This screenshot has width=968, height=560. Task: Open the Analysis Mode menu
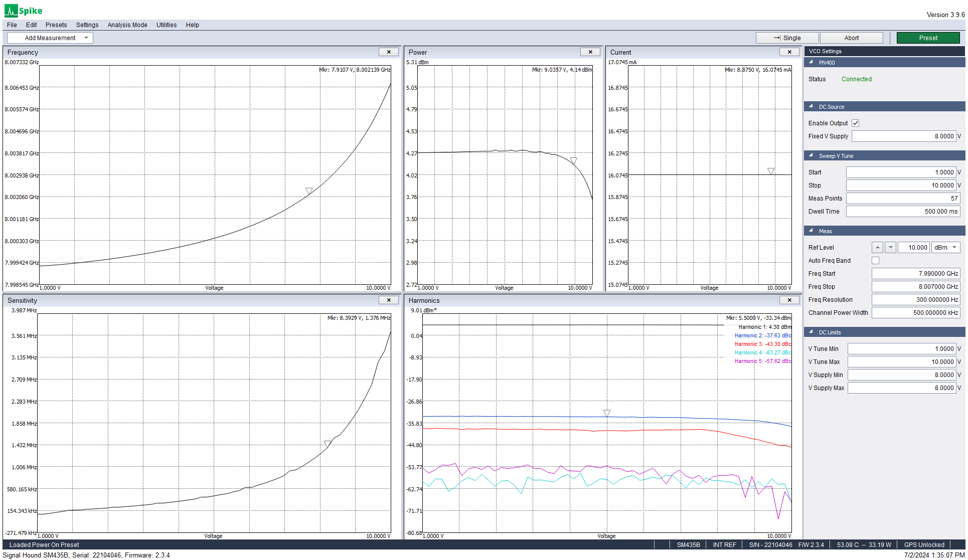pos(127,25)
